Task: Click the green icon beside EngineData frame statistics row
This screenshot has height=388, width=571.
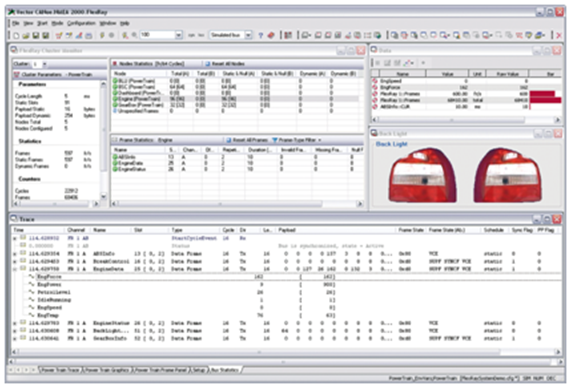Action: (x=115, y=163)
